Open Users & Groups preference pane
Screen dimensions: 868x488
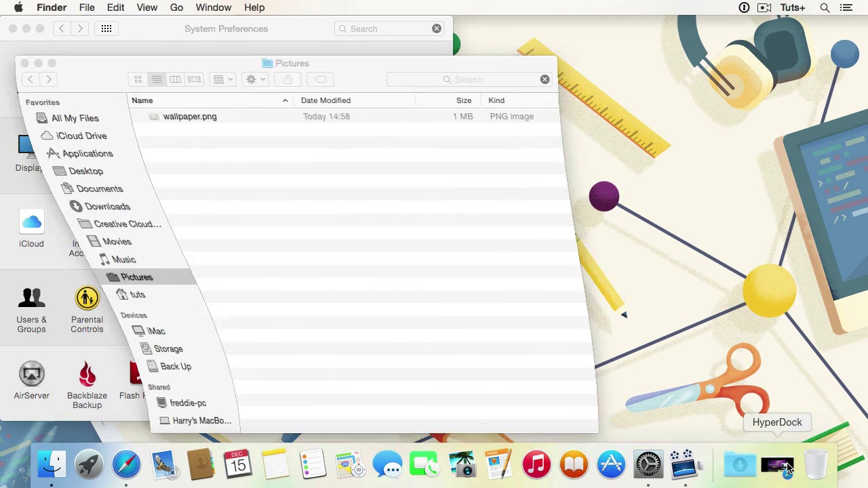[31, 310]
